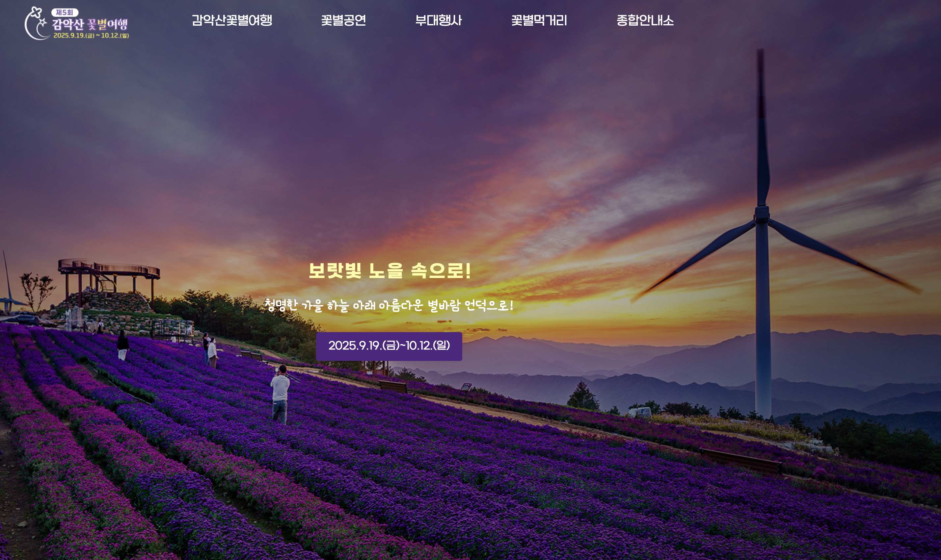This screenshot has width=941, height=560.
Task: Click the purple 2025.9.19.(금)~10.12.(일) date button
Action: [389, 346]
